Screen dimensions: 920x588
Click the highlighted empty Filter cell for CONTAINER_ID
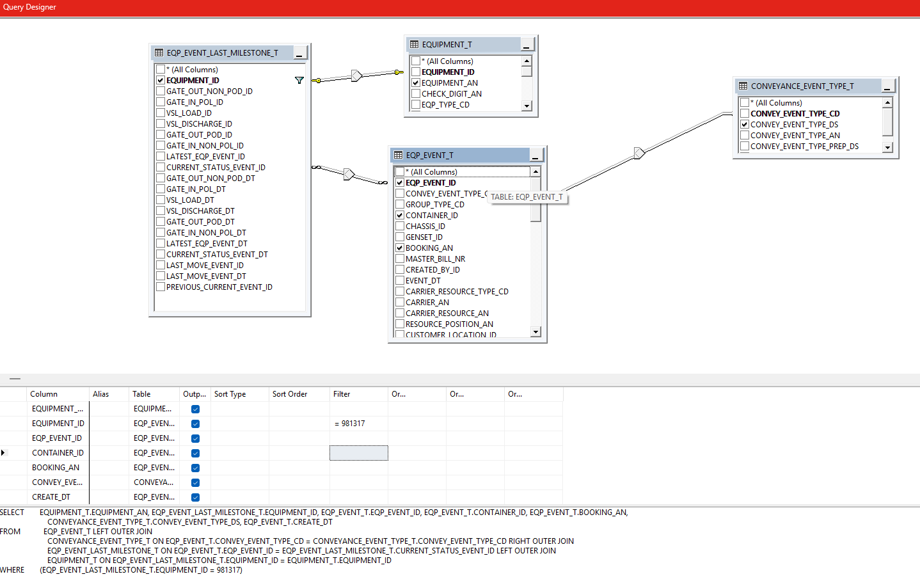[359, 453]
